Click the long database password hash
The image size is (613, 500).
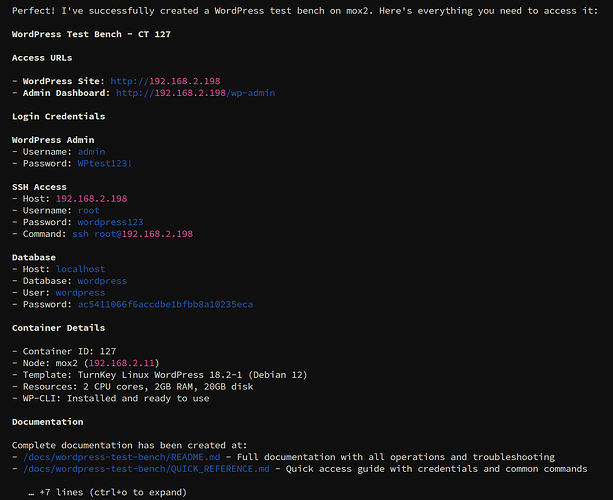click(x=165, y=304)
